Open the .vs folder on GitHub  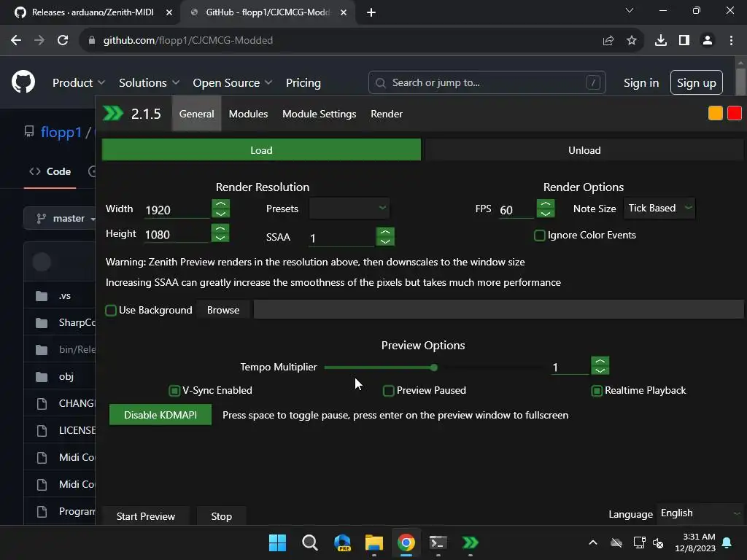pos(65,296)
